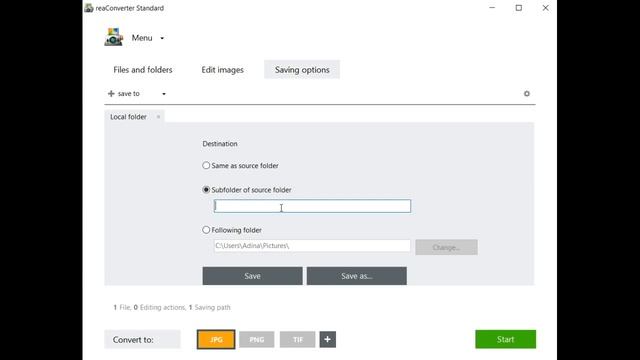Start the conversion
This screenshot has width=640, height=360.
pyautogui.click(x=505, y=339)
